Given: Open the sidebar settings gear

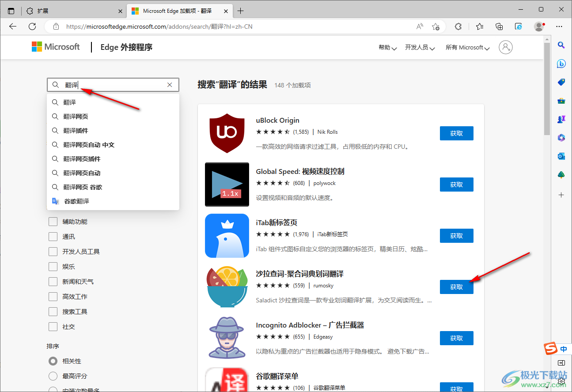Looking at the screenshot, I should [561, 381].
